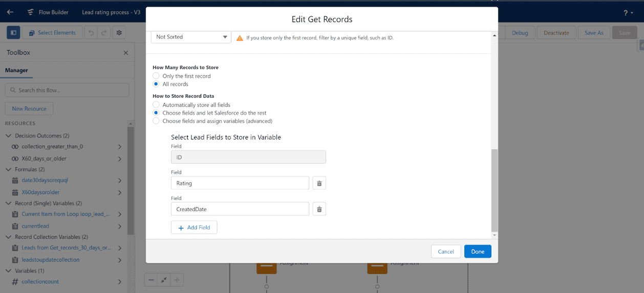Open the currentlead record variable

[35, 226]
